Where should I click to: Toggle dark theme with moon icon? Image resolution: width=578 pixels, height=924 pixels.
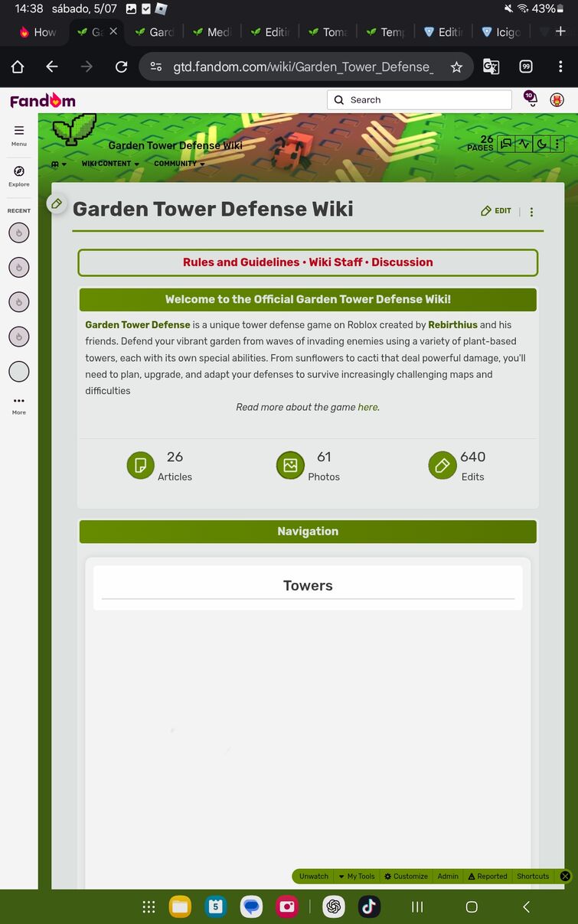point(542,144)
